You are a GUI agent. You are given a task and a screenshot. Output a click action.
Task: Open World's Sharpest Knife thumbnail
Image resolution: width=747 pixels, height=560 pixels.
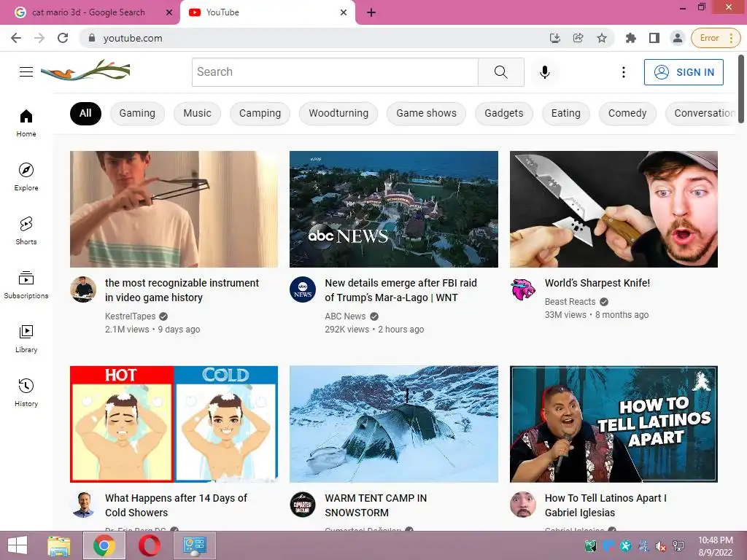point(614,209)
